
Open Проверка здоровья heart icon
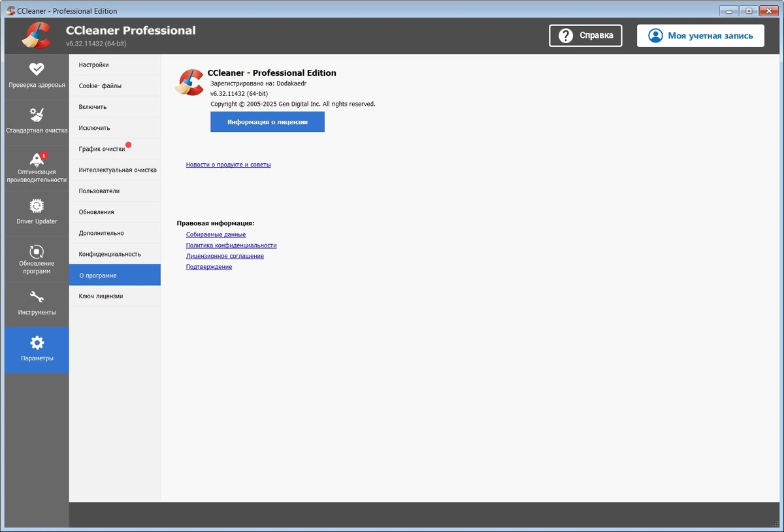pos(37,69)
